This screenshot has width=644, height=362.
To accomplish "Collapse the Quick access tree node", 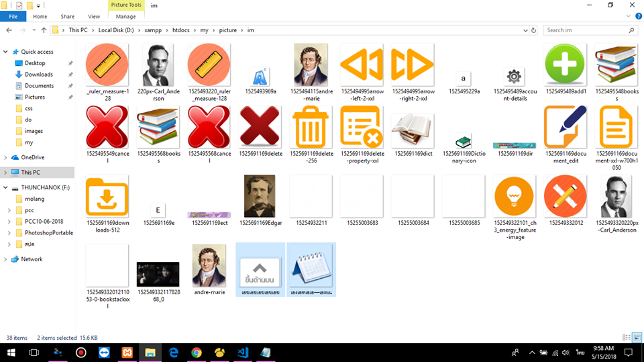I will pyautogui.click(x=5, y=52).
